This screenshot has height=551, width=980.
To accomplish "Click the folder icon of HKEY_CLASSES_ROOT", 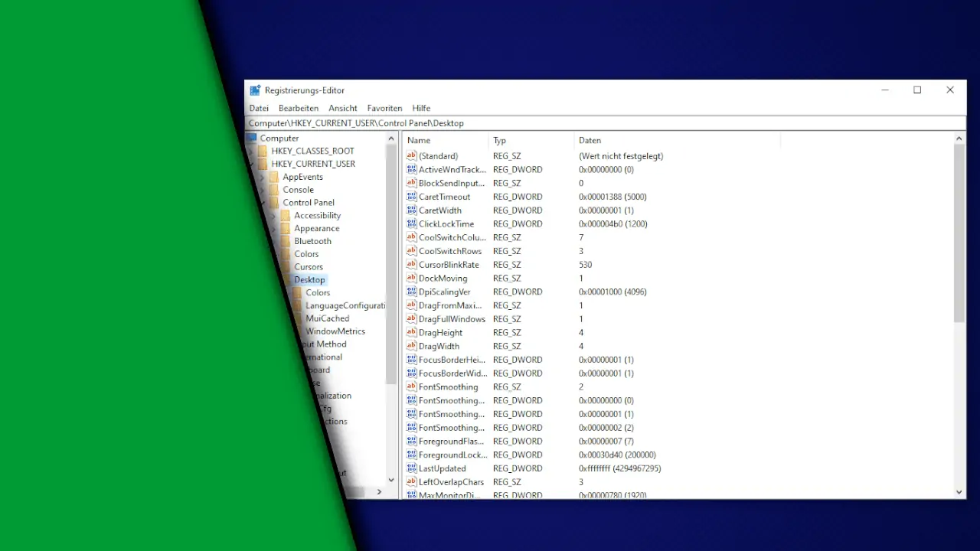I will click(x=263, y=151).
